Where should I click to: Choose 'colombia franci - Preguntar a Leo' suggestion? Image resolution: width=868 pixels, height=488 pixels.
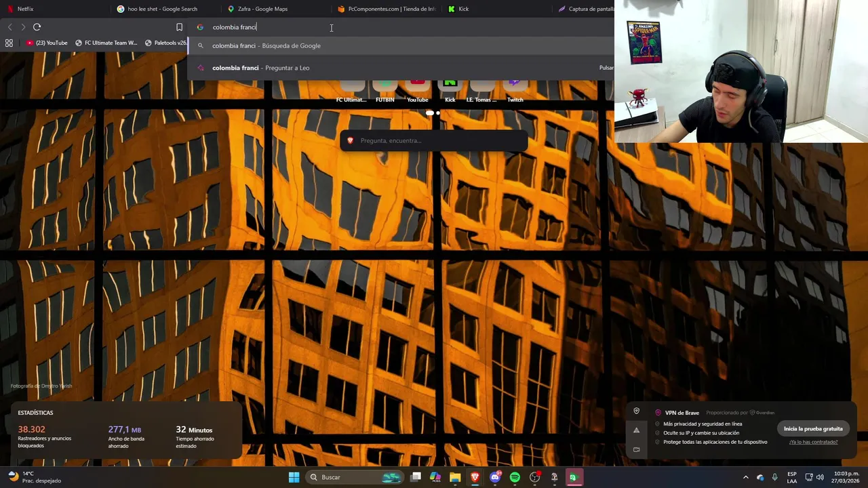(x=401, y=68)
